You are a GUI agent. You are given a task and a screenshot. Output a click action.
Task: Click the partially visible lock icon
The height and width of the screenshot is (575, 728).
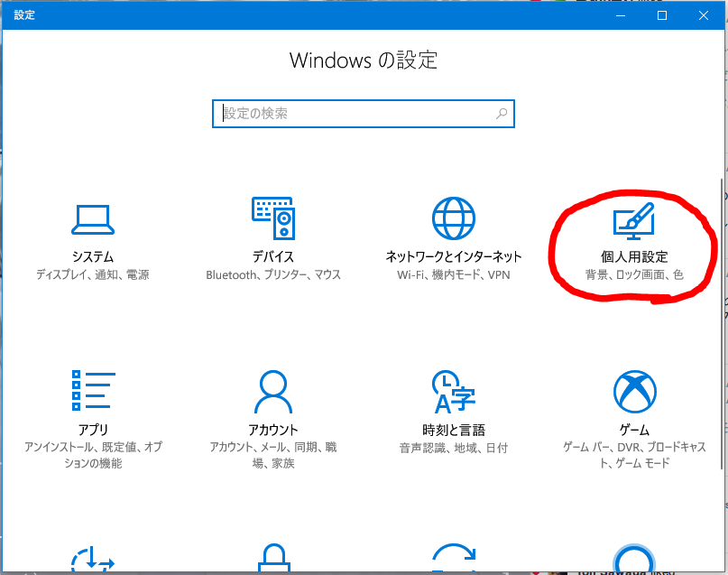click(274, 557)
